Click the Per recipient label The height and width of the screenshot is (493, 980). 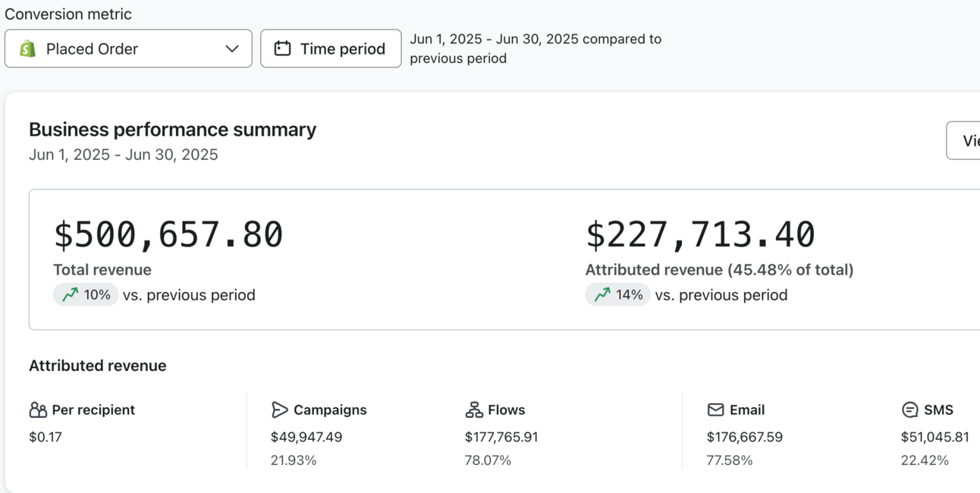point(93,410)
